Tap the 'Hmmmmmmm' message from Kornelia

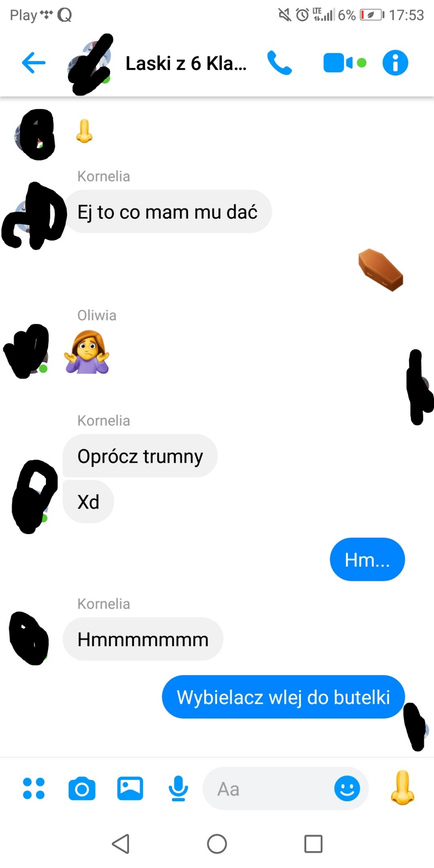click(143, 639)
